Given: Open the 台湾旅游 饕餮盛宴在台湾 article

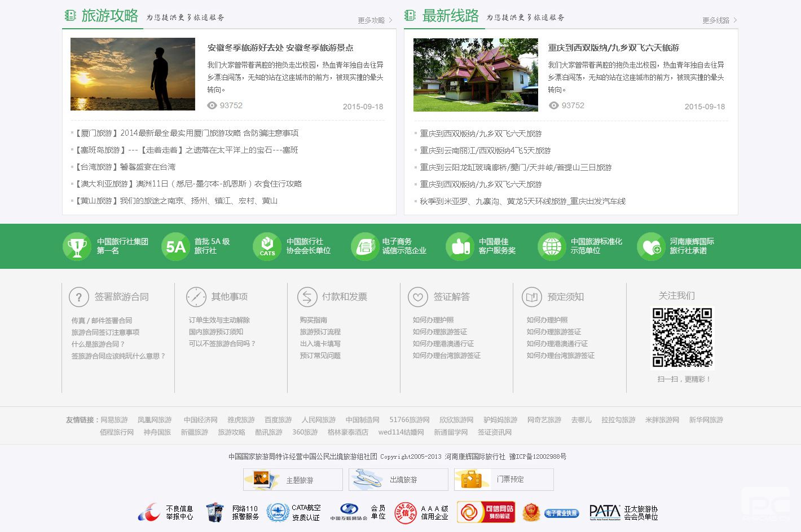Looking at the screenshot, I should (x=125, y=167).
